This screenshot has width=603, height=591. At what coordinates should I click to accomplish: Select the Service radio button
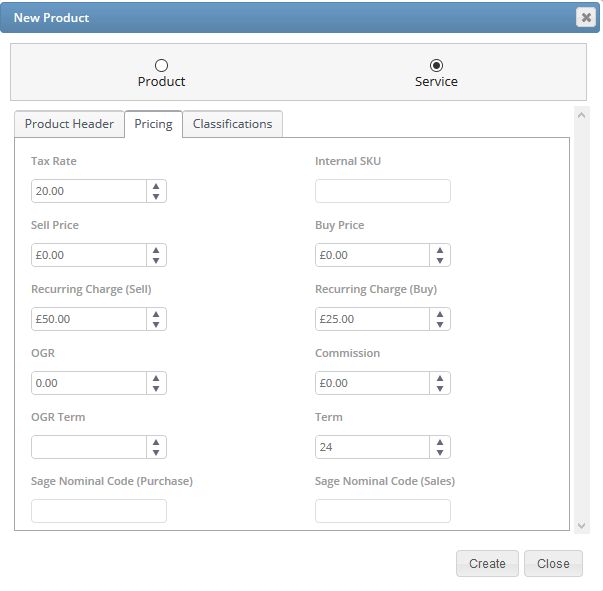pos(436,66)
